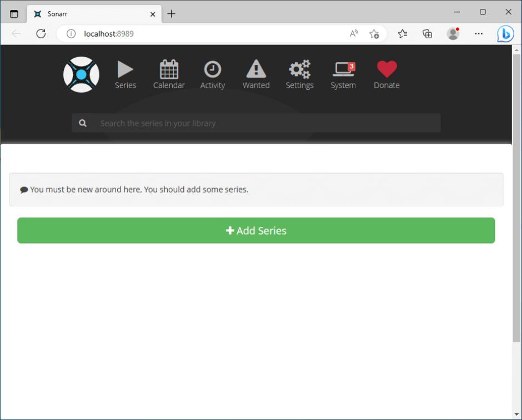Open a new browser tab
Screen dimensions: 522x420
click(171, 14)
